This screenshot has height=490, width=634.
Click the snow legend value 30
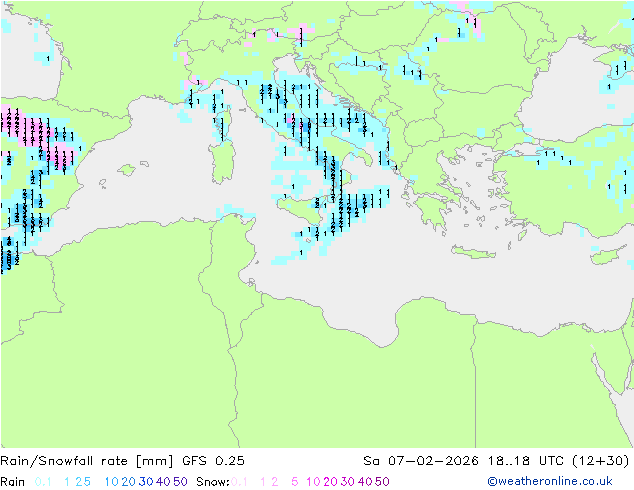(x=348, y=482)
